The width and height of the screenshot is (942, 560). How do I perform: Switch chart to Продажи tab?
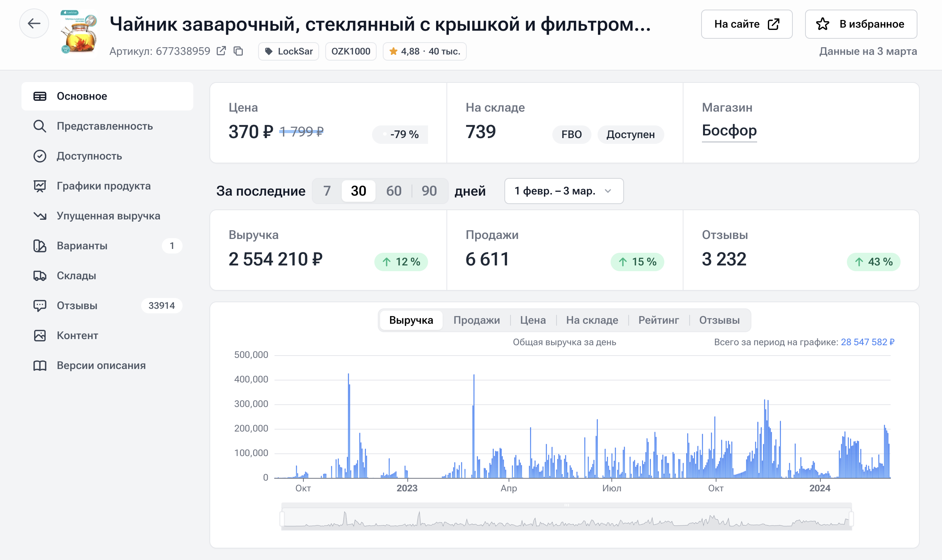(x=477, y=320)
